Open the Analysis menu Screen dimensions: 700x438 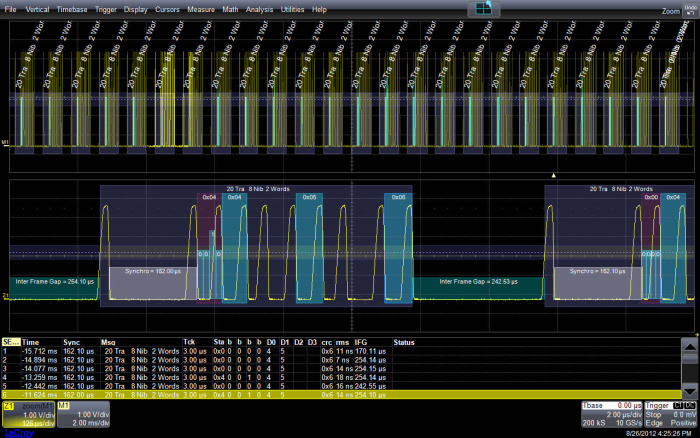coord(259,9)
